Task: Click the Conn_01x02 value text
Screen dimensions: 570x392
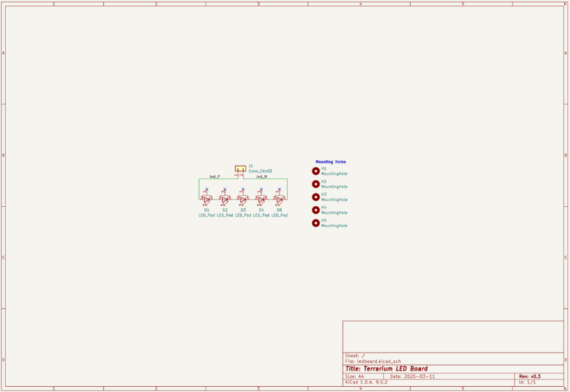Action: click(260, 171)
